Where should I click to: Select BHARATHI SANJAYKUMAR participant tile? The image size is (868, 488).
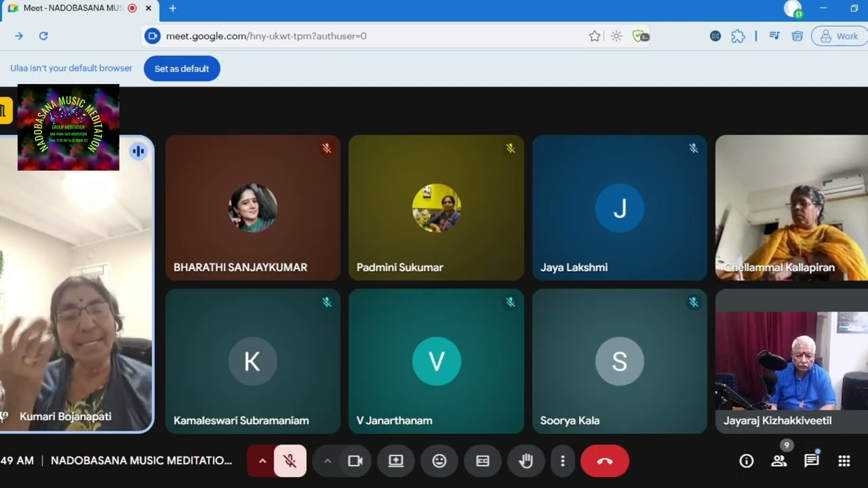pyautogui.click(x=253, y=207)
